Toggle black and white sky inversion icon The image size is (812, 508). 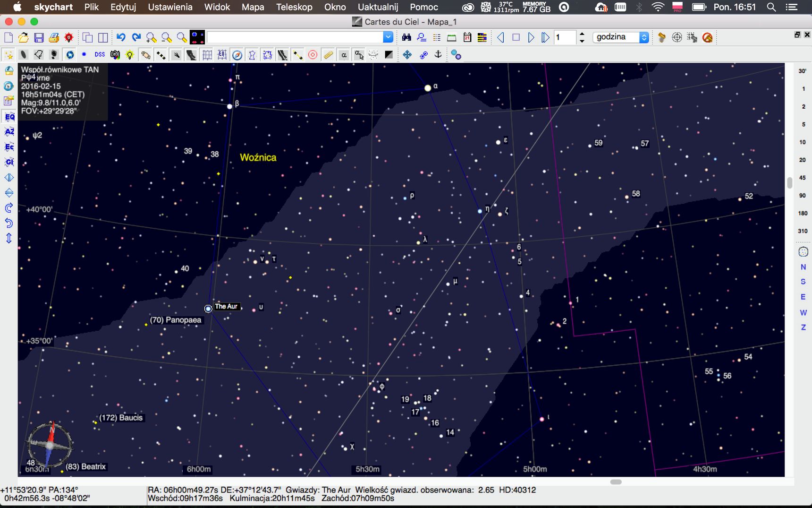click(x=389, y=55)
